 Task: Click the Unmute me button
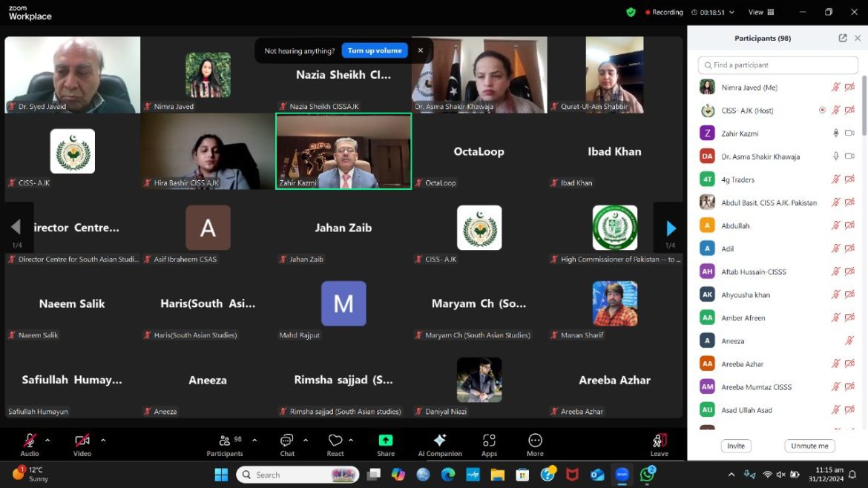[x=809, y=446]
